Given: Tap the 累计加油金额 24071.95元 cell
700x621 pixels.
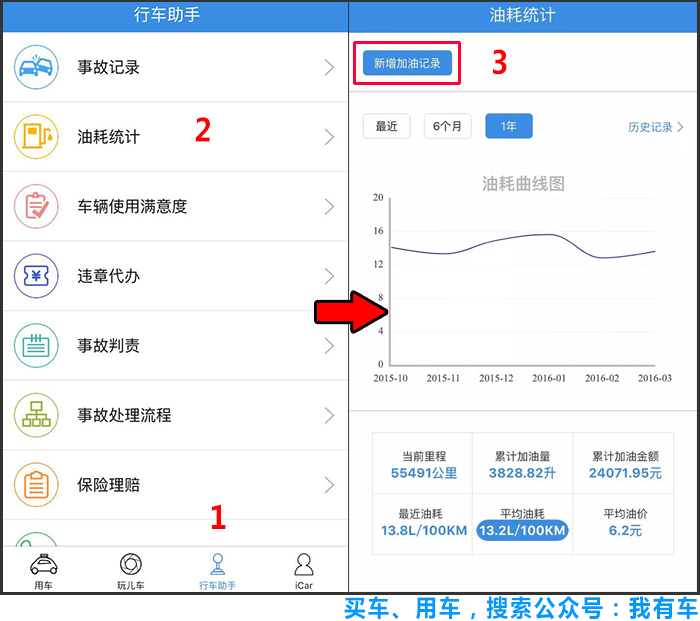Looking at the screenshot, I should [624, 464].
